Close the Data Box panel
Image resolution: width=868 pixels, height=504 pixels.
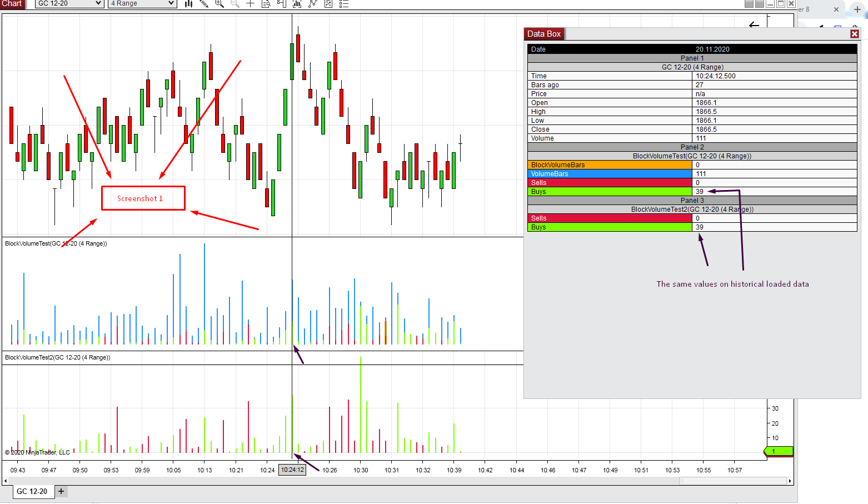855,34
